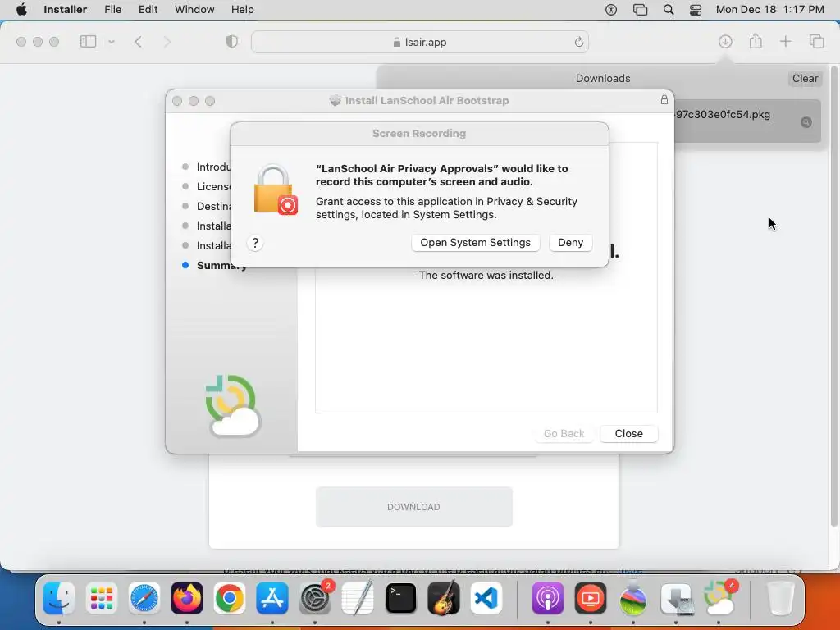
Task: Expand the Safari sidebar dropdown chevron
Action: click(112, 42)
